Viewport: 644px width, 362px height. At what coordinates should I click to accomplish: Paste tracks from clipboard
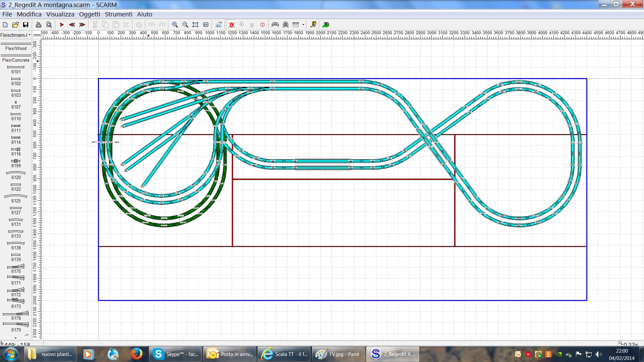tap(116, 25)
